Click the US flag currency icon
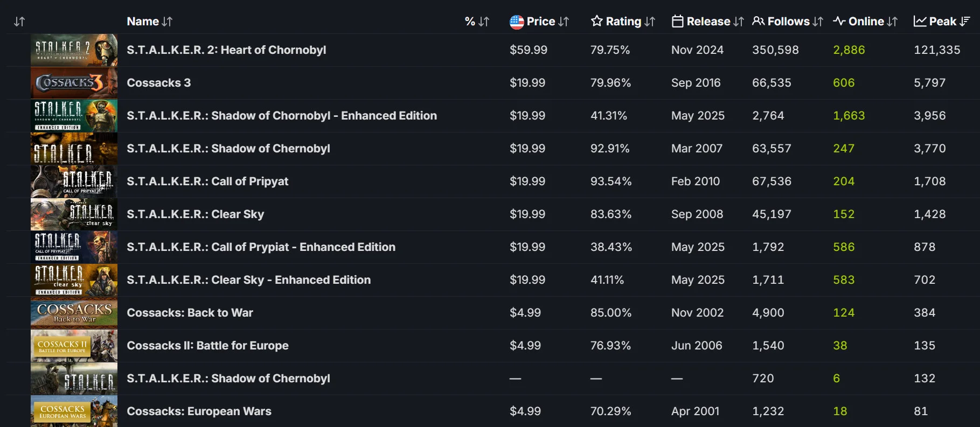The height and width of the screenshot is (427, 980). click(517, 22)
